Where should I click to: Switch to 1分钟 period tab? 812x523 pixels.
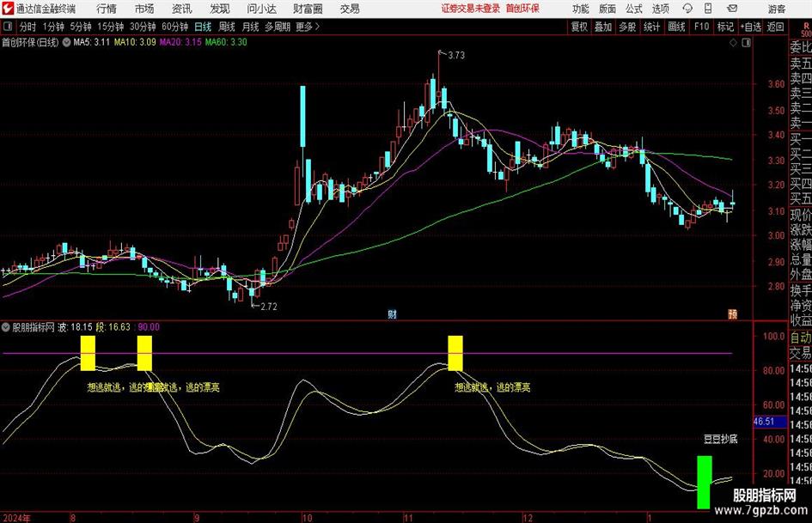coord(53,27)
